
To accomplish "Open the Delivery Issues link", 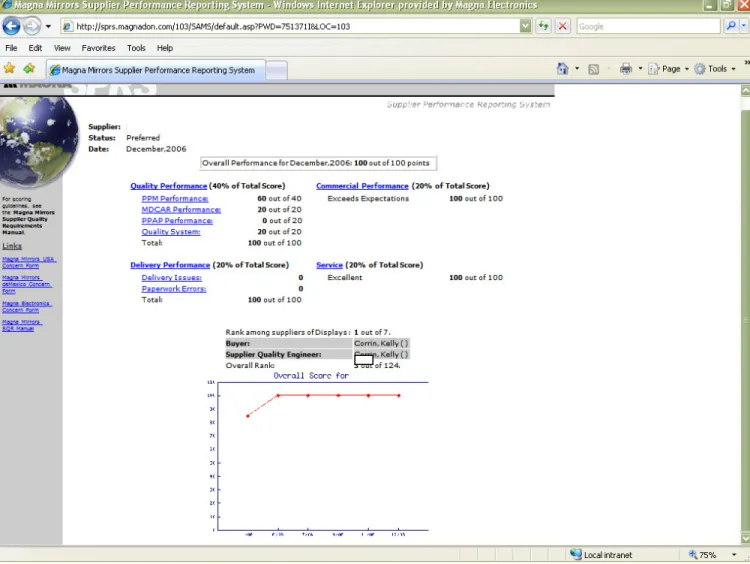I will (x=171, y=277).
